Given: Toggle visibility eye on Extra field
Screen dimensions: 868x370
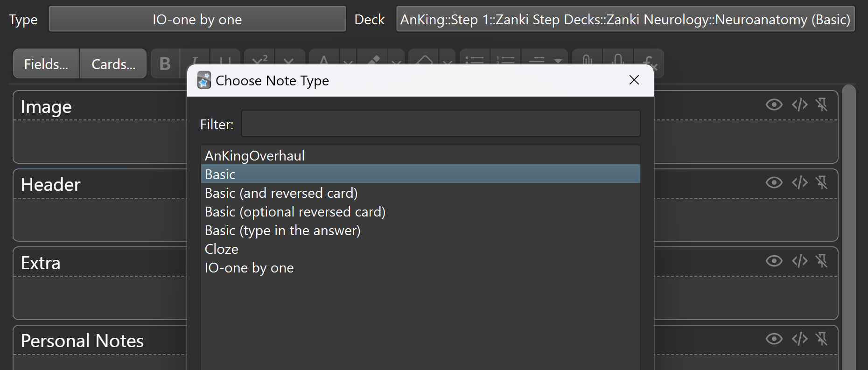Looking at the screenshot, I should point(774,261).
